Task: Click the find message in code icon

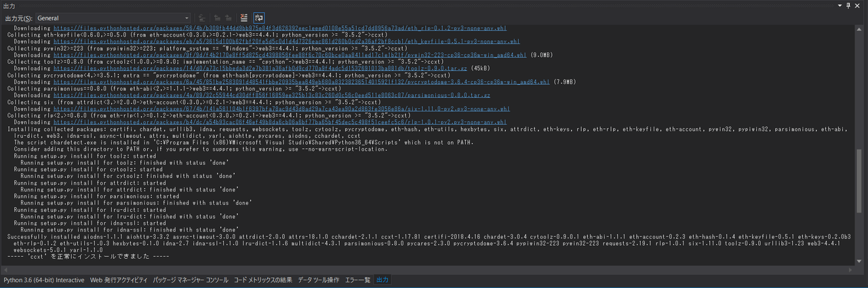Action: tap(201, 18)
